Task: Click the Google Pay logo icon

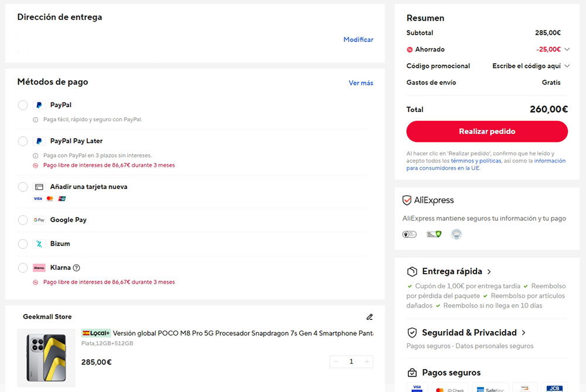Action: (39, 220)
